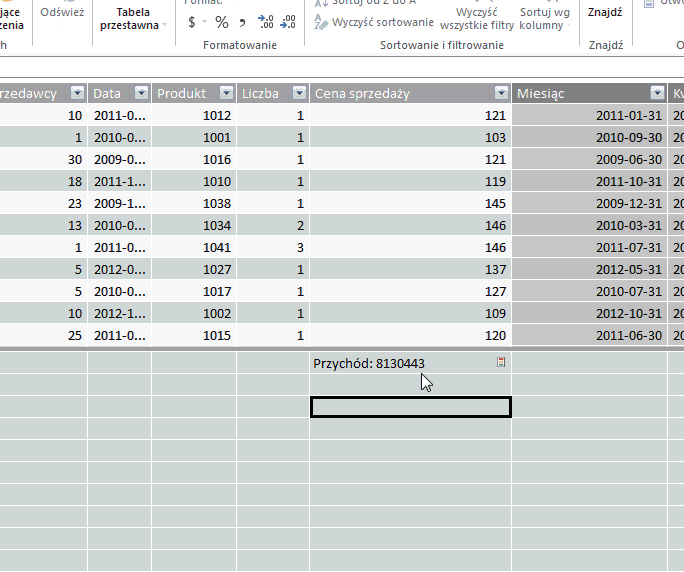Select product cell 1012
This screenshot has width=684, height=572.
[x=194, y=115]
